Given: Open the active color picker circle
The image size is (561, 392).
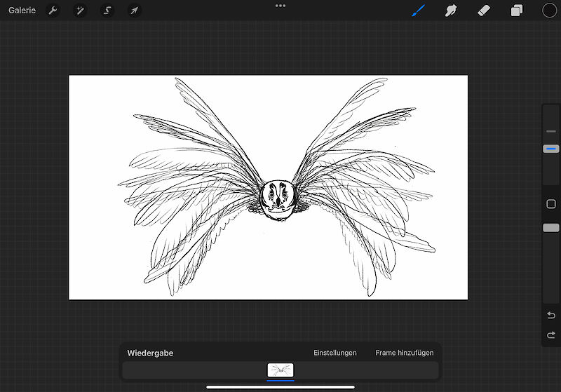Looking at the screenshot, I should point(549,11).
